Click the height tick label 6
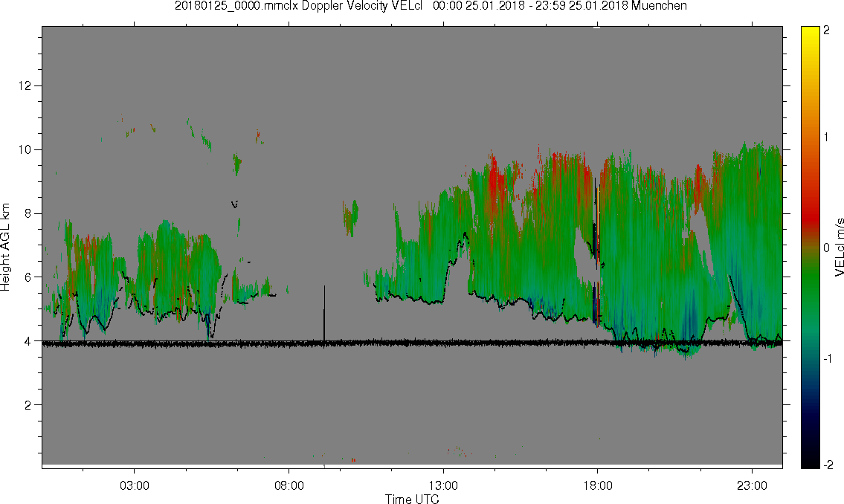 (28, 277)
